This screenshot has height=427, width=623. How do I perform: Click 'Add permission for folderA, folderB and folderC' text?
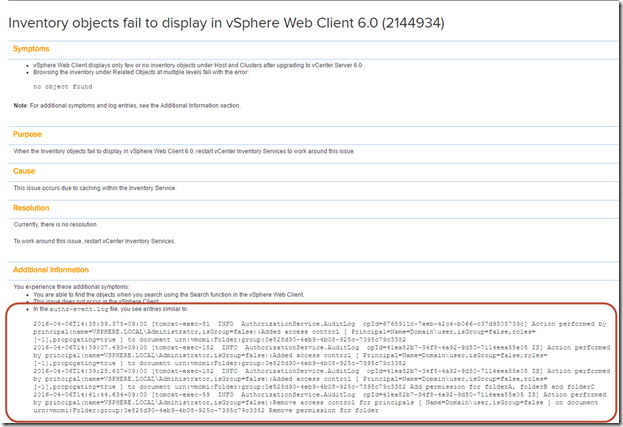coord(502,387)
